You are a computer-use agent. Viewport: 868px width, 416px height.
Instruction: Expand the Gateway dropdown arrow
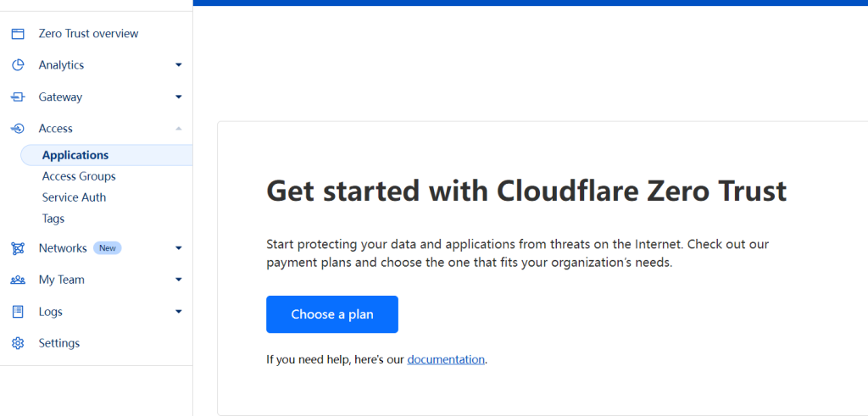(x=178, y=97)
